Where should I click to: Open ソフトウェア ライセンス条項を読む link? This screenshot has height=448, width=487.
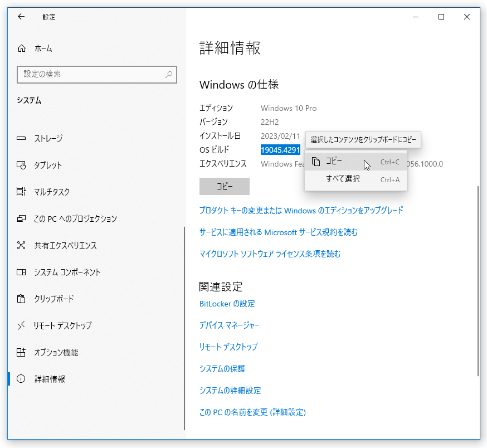point(270,254)
